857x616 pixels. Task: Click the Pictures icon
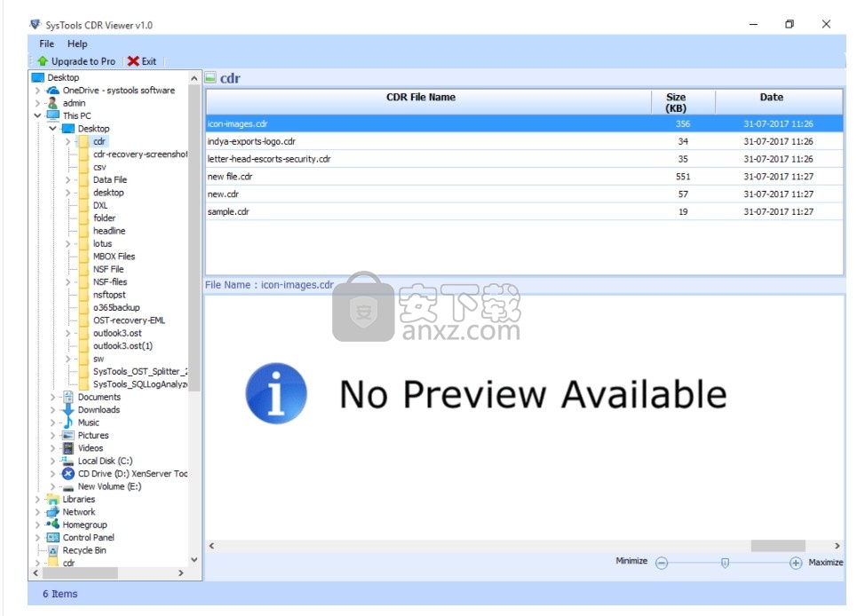(x=68, y=435)
